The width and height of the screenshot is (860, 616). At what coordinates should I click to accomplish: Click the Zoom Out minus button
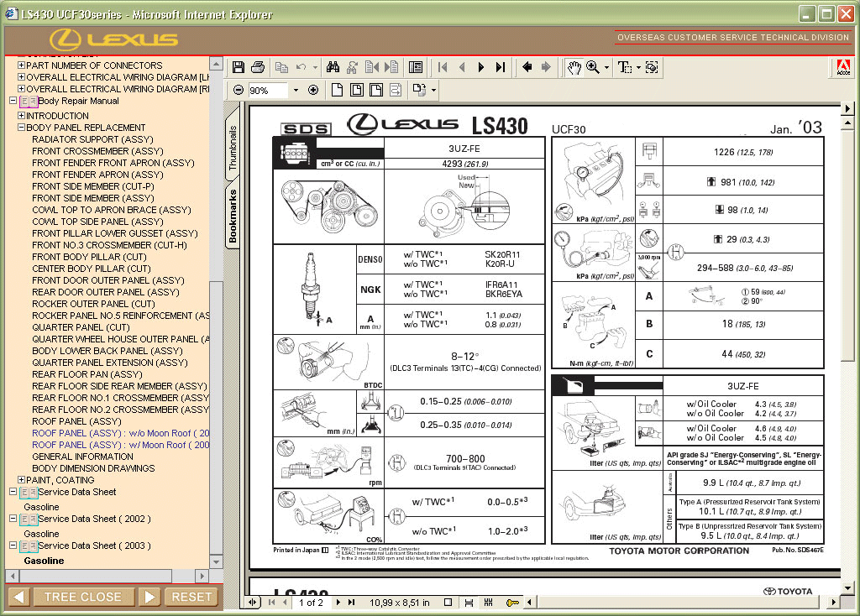click(x=238, y=90)
